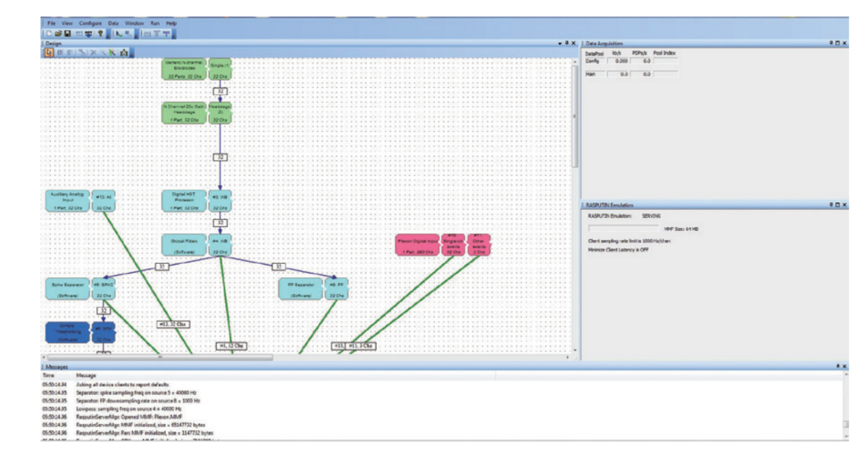Open the File menu
The width and height of the screenshot is (868, 458).
(51, 23)
